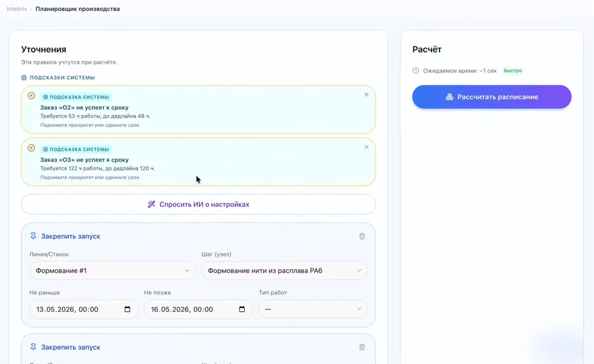The image size is (594, 364).
Task: Click the text Заказ «О2» не успеет к сроку
Action: tap(84, 108)
